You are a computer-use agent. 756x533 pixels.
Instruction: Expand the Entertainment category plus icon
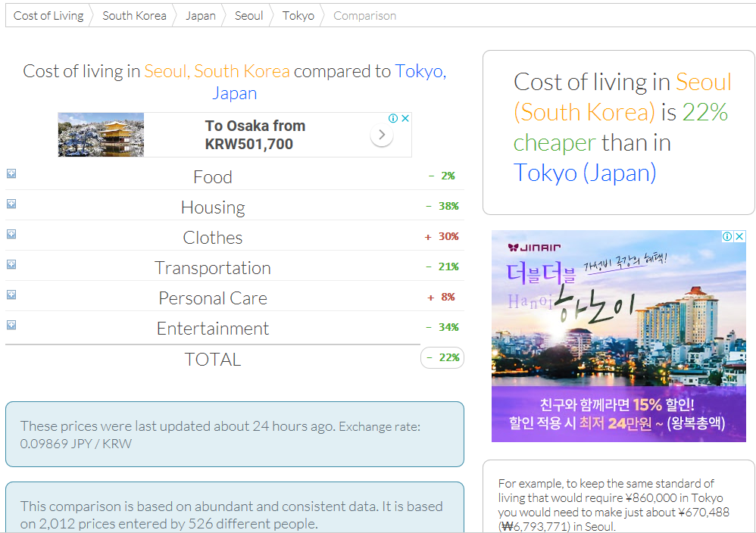[11, 325]
